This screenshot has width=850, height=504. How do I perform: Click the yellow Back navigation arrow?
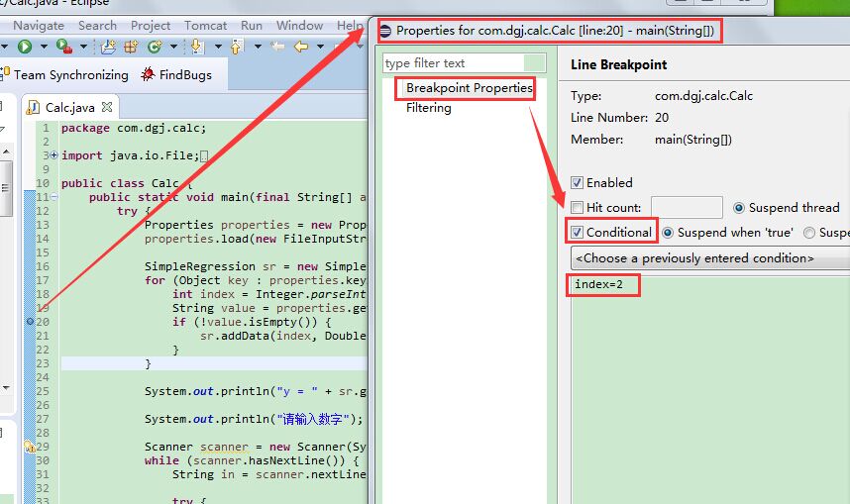301,47
